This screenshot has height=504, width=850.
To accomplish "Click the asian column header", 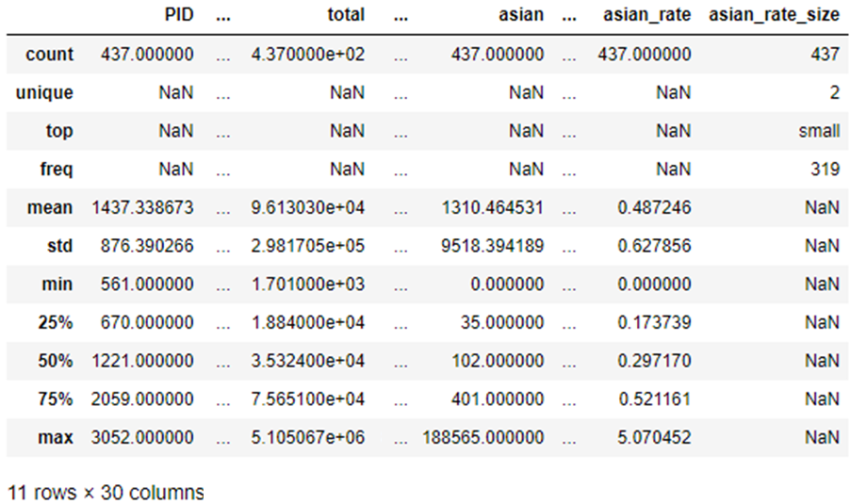I will click(521, 15).
